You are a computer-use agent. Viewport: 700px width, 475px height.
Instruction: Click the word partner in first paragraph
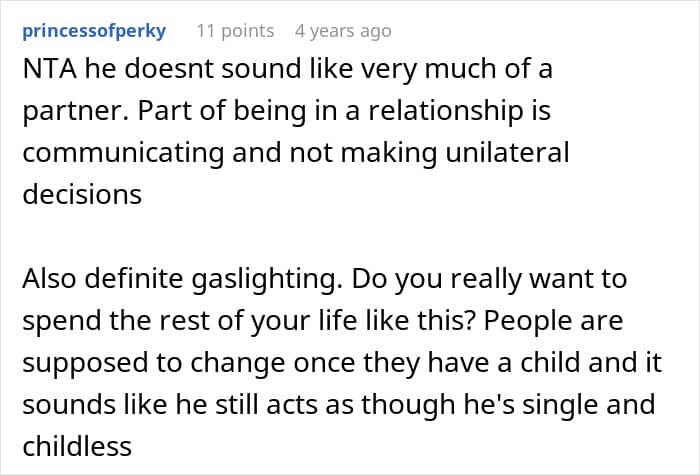click(75, 112)
